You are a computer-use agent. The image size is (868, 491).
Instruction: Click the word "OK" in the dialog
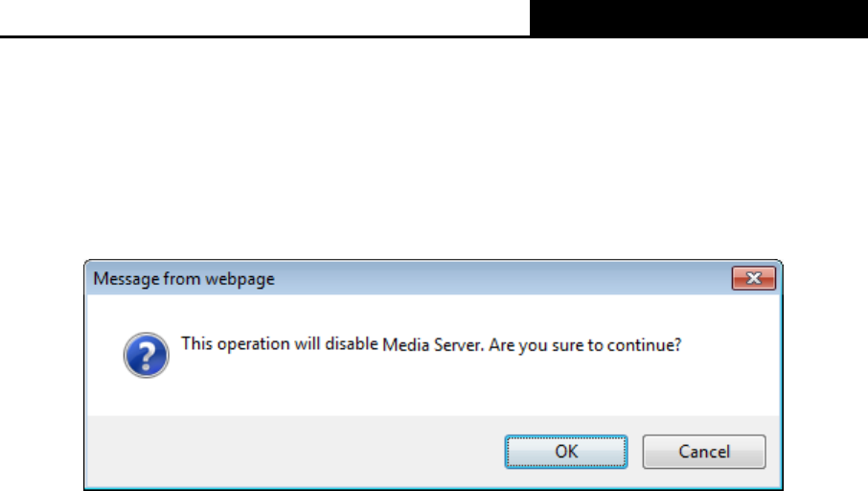click(x=565, y=452)
